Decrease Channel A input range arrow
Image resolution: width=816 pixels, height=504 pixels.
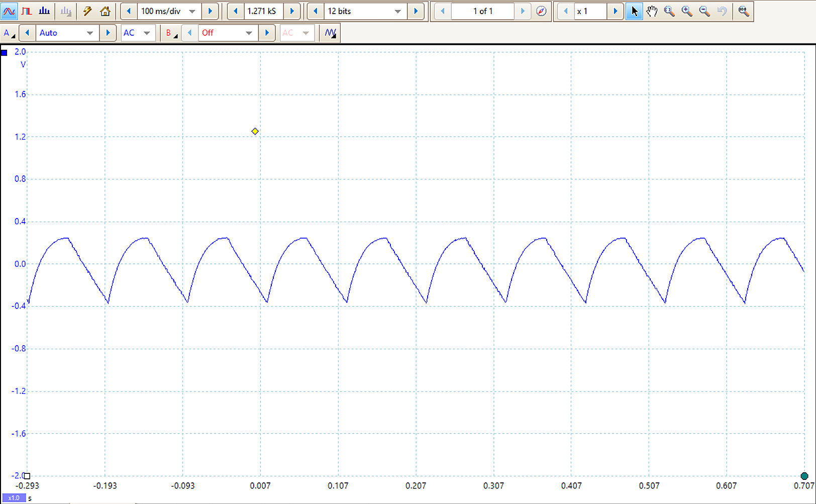[x=27, y=33]
